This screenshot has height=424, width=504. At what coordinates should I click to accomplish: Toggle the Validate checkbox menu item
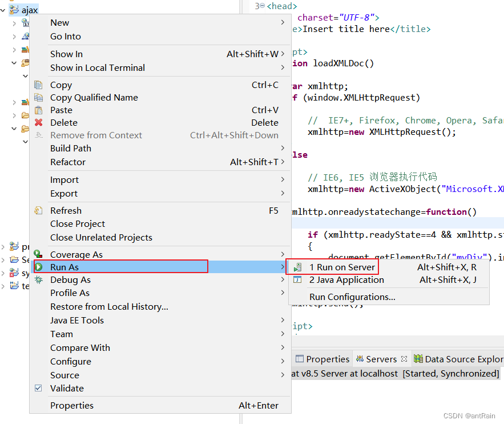[39, 388]
